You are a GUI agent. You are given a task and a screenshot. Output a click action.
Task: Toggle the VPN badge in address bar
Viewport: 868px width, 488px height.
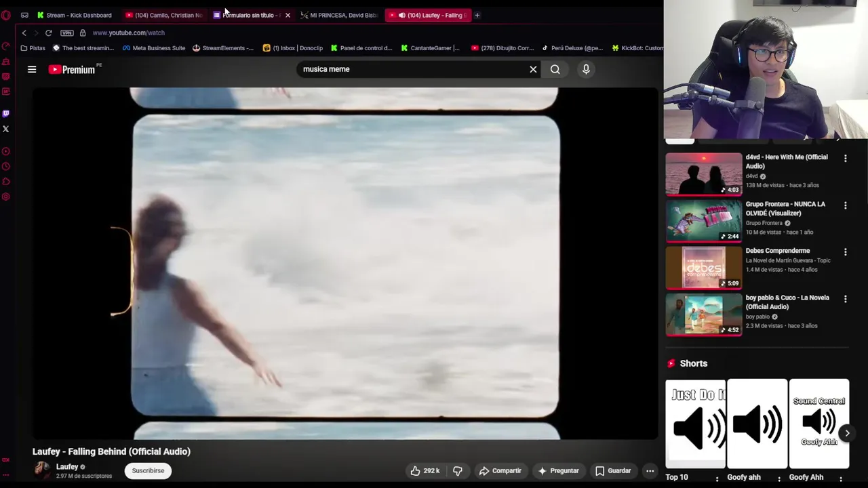click(x=66, y=33)
